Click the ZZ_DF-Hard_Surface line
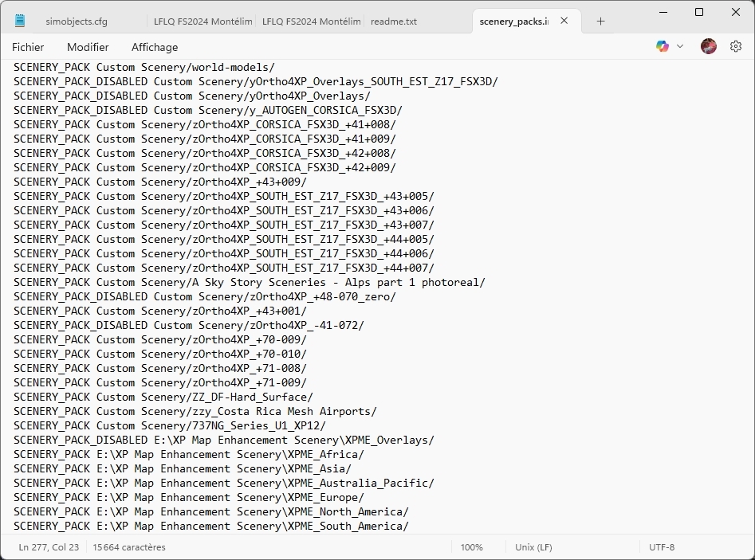Image resolution: width=755 pixels, height=560 pixels. (163, 397)
